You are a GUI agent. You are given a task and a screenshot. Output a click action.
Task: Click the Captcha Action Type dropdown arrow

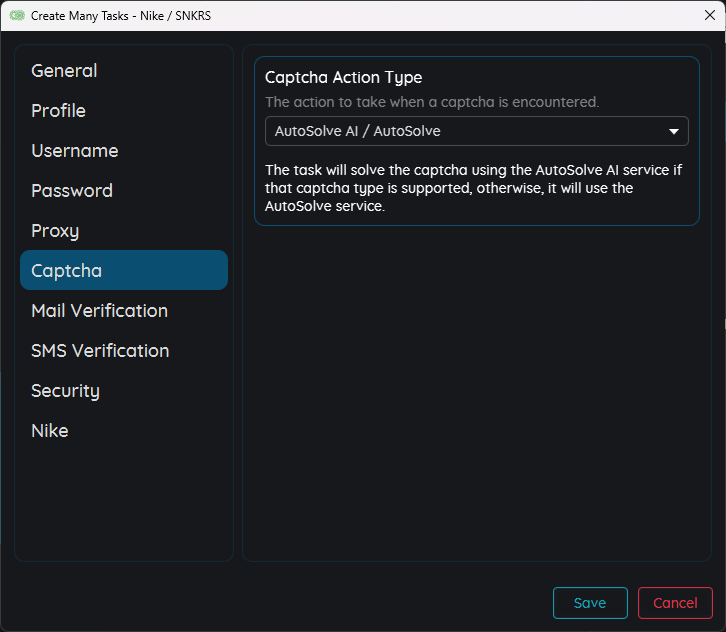(x=674, y=131)
